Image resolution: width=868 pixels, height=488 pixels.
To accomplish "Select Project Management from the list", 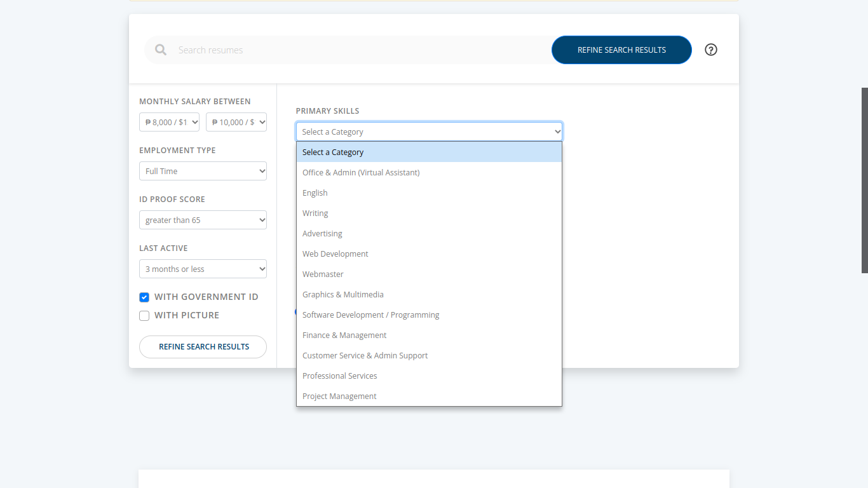I will point(429,396).
